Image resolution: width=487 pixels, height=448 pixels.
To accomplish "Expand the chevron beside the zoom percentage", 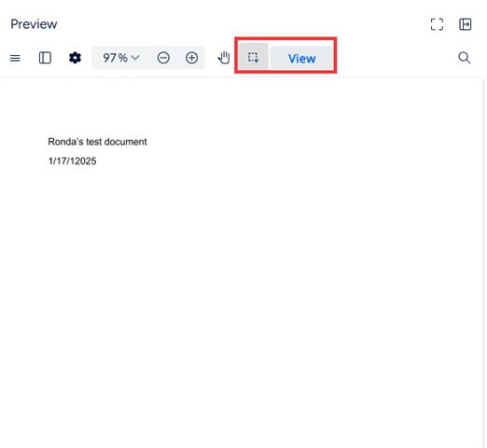I will coord(135,58).
